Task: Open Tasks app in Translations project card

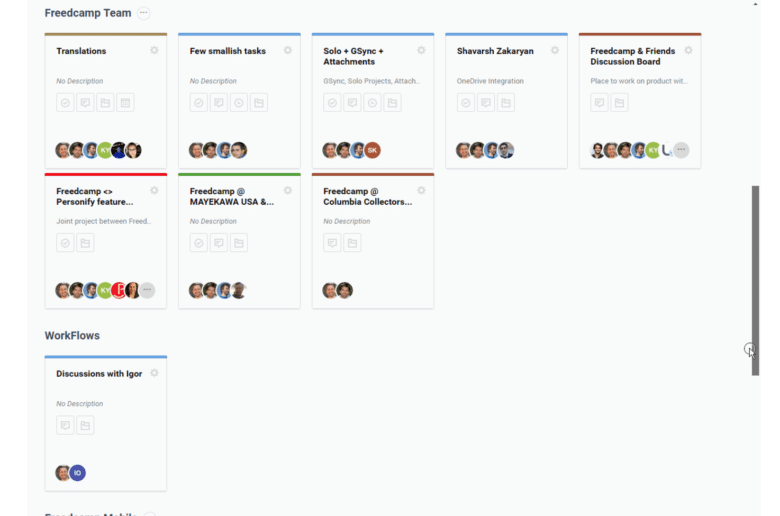Action: pos(65,102)
